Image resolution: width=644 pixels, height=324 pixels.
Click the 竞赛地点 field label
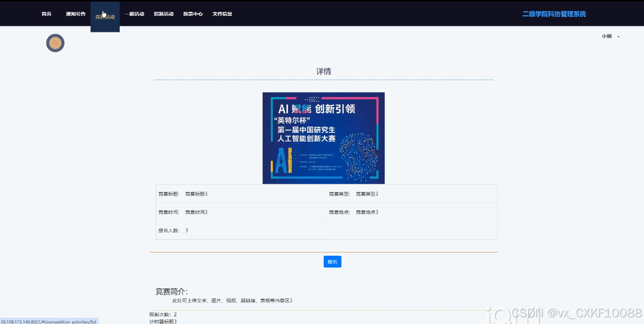click(339, 213)
